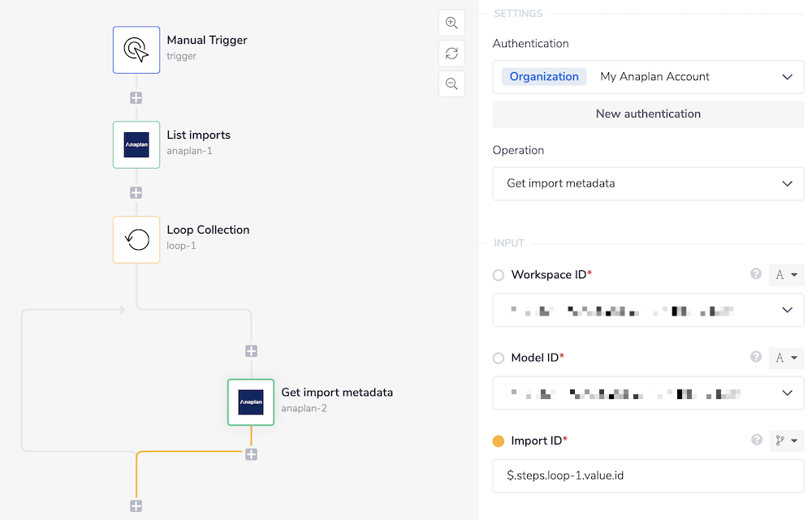Click the plus icon below Manual Trigger
Image resolution: width=812 pixels, height=520 pixels.
tap(136, 97)
